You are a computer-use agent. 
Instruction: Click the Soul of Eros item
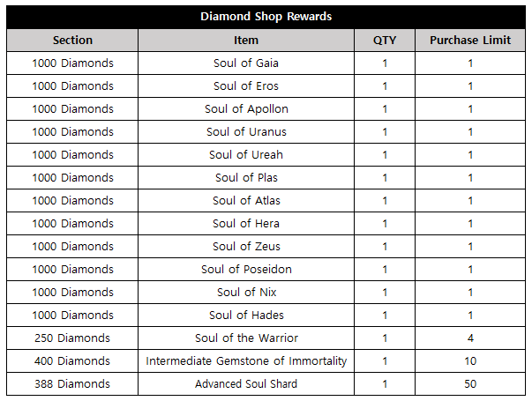[x=246, y=86]
